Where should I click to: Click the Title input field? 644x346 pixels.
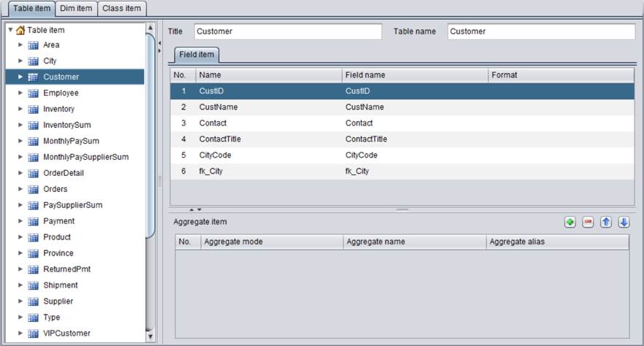(x=288, y=31)
